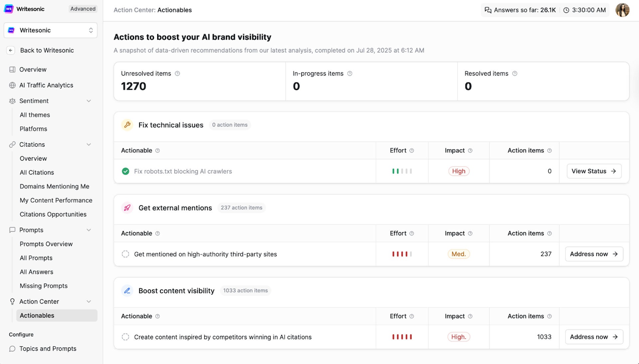This screenshot has width=639, height=364.
Task: Click the pencil icon for Boost content visibility
Action: coord(127,290)
